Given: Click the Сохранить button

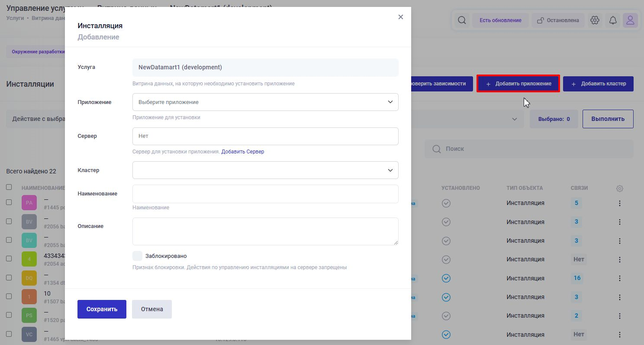Looking at the screenshot, I should click(x=102, y=309).
